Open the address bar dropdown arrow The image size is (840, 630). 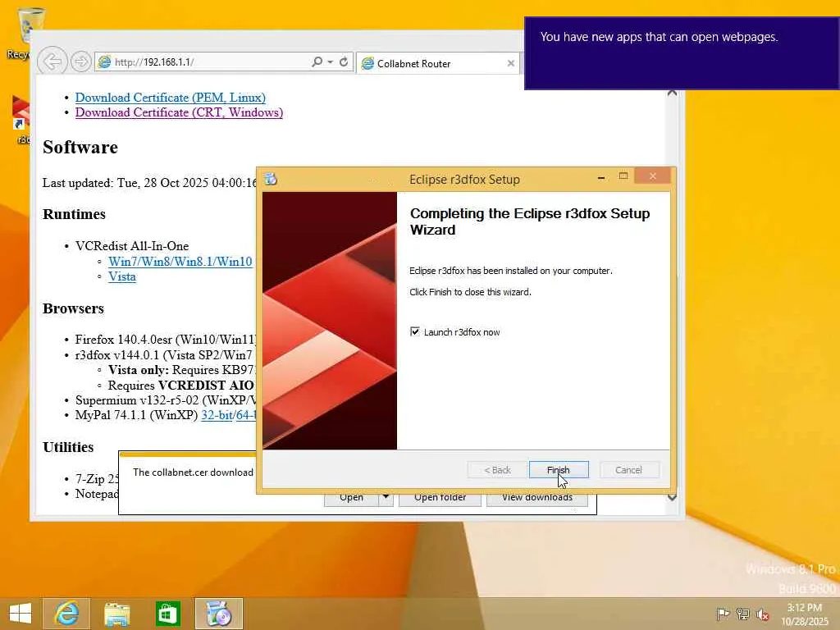[x=331, y=62]
